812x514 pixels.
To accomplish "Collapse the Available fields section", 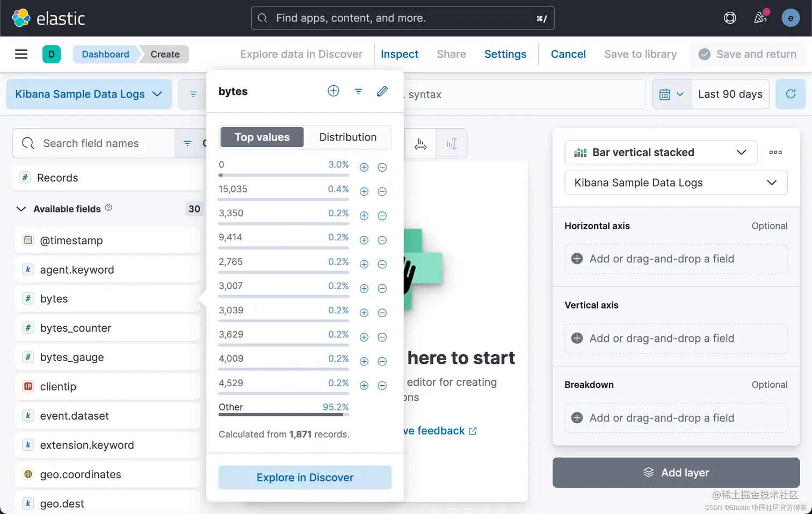I will pyautogui.click(x=21, y=209).
